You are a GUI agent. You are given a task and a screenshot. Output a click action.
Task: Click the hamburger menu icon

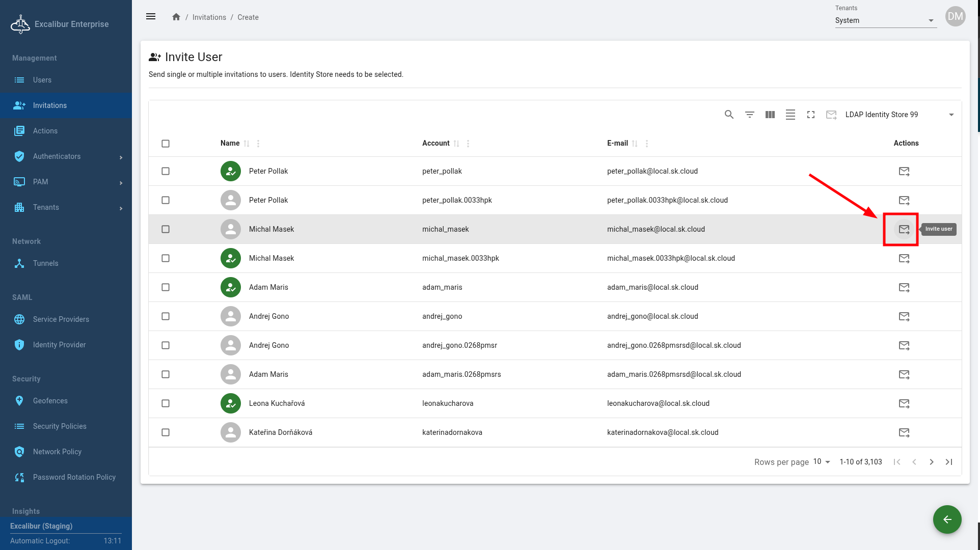tap(151, 17)
